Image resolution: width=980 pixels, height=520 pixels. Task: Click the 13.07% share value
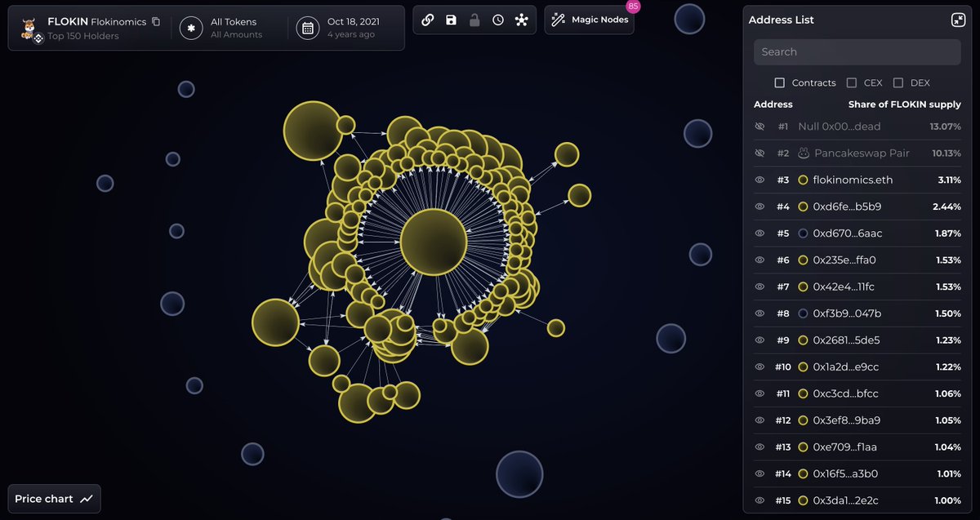[945, 127]
